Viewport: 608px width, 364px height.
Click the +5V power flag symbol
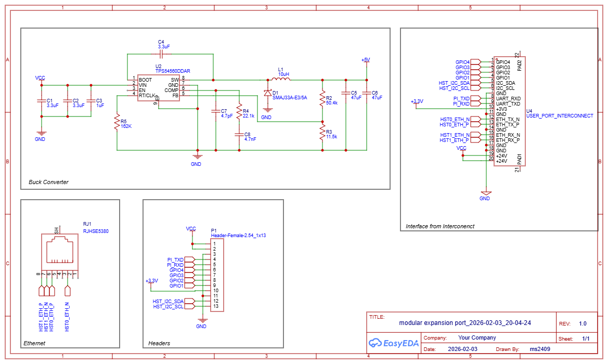tap(366, 61)
